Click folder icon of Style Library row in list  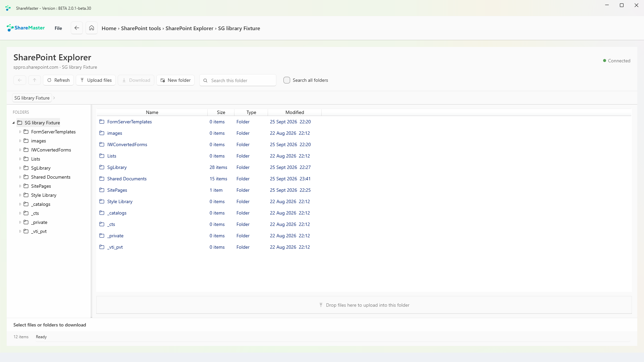click(102, 201)
